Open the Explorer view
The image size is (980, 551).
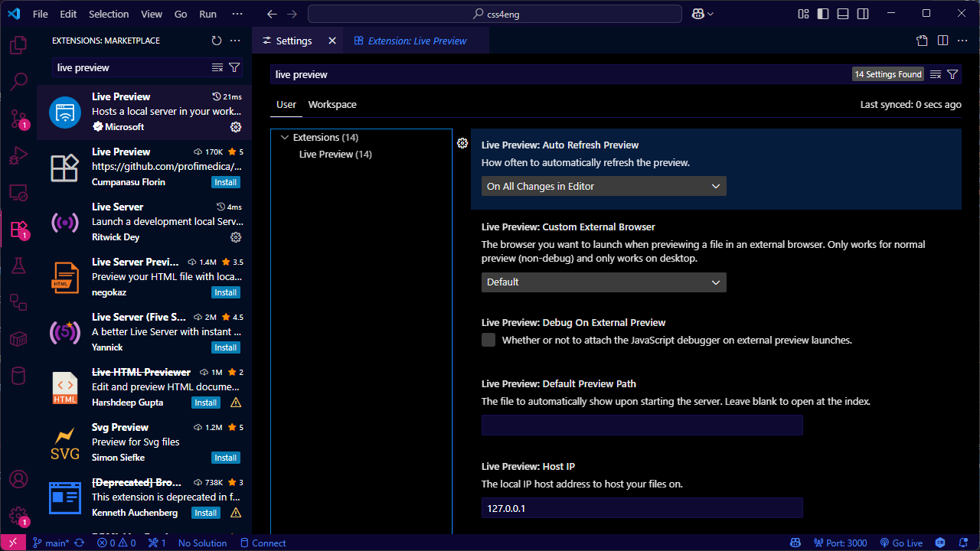coord(18,45)
